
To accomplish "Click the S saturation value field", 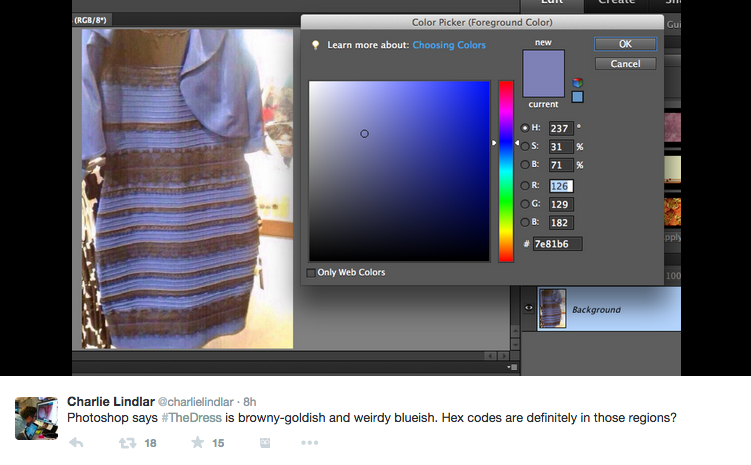I will tap(561, 147).
